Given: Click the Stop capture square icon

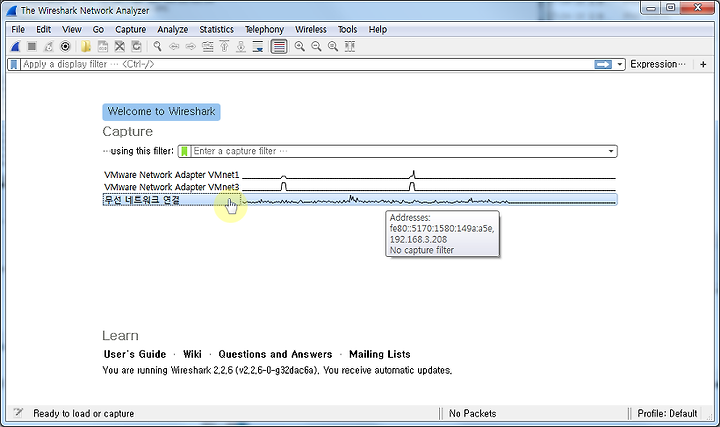Looking at the screenshot, I should (32, 46).
